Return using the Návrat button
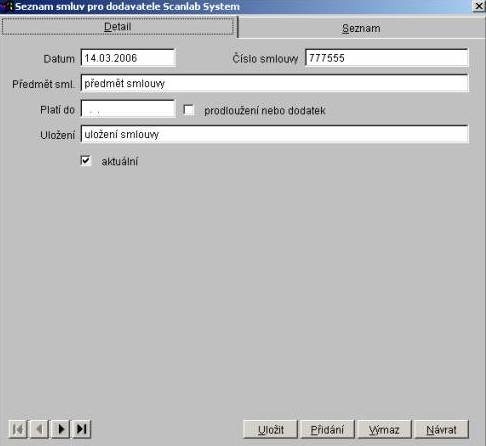 coord(441,429)
